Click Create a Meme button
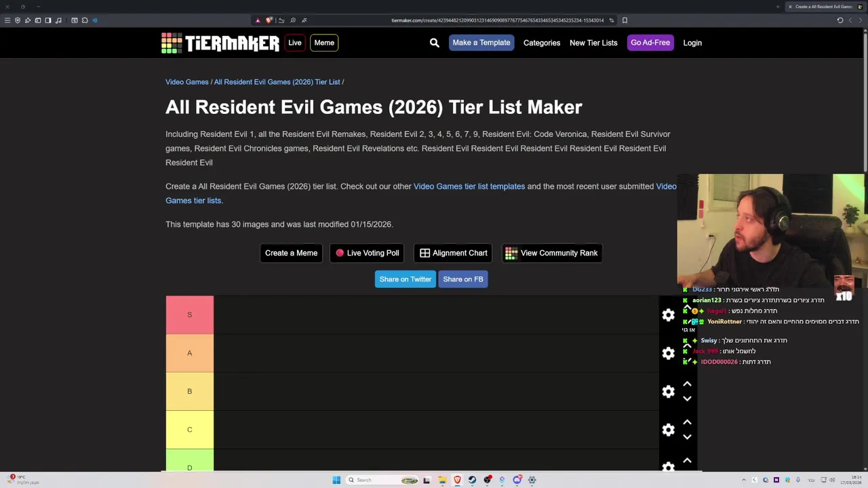Screen dimensions: 868x488 click(291, 253)
